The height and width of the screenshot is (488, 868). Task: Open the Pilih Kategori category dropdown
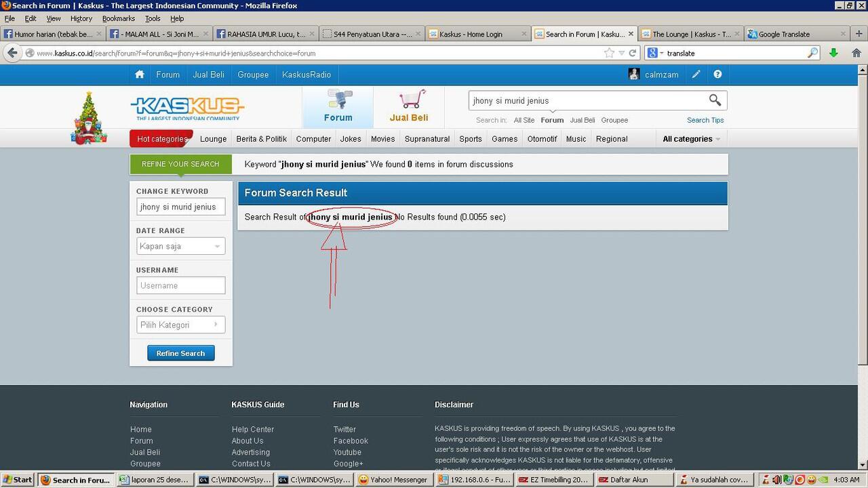point(180,325)
